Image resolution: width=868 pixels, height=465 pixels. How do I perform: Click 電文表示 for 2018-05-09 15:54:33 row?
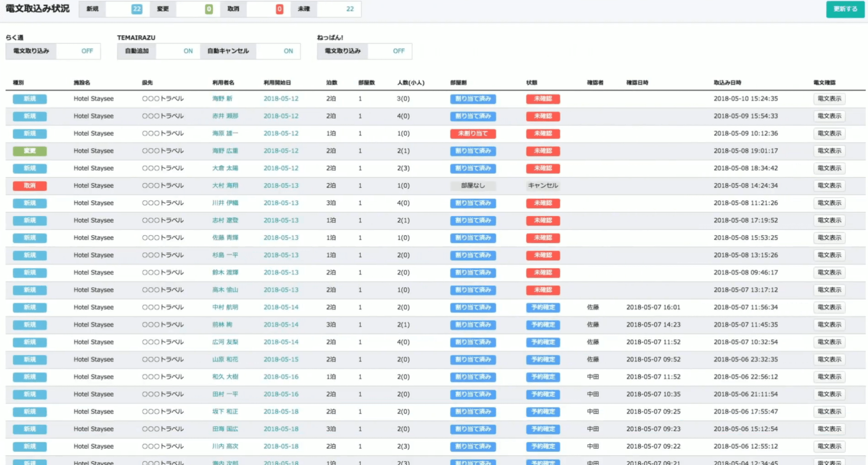click(829, 116)
